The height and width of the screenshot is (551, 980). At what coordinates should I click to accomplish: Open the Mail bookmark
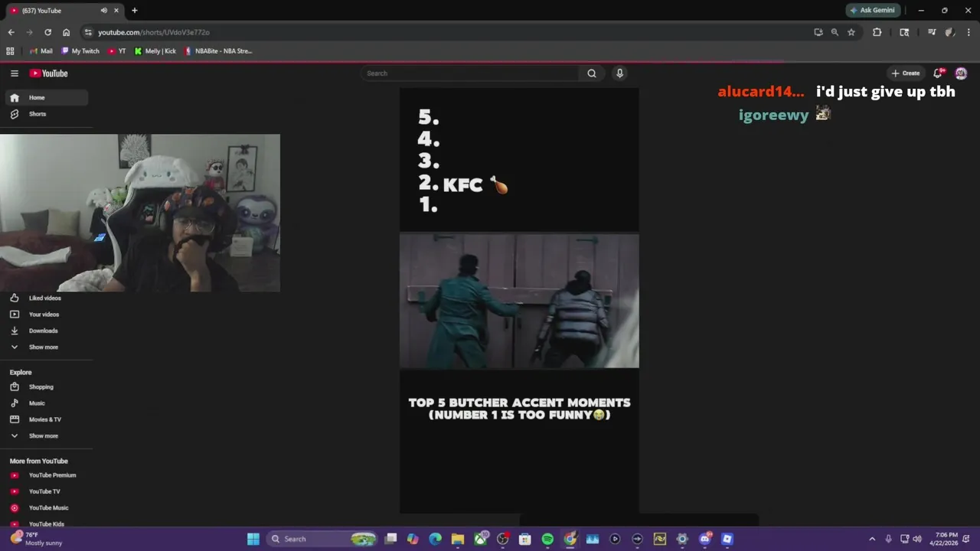click(41, 51)
